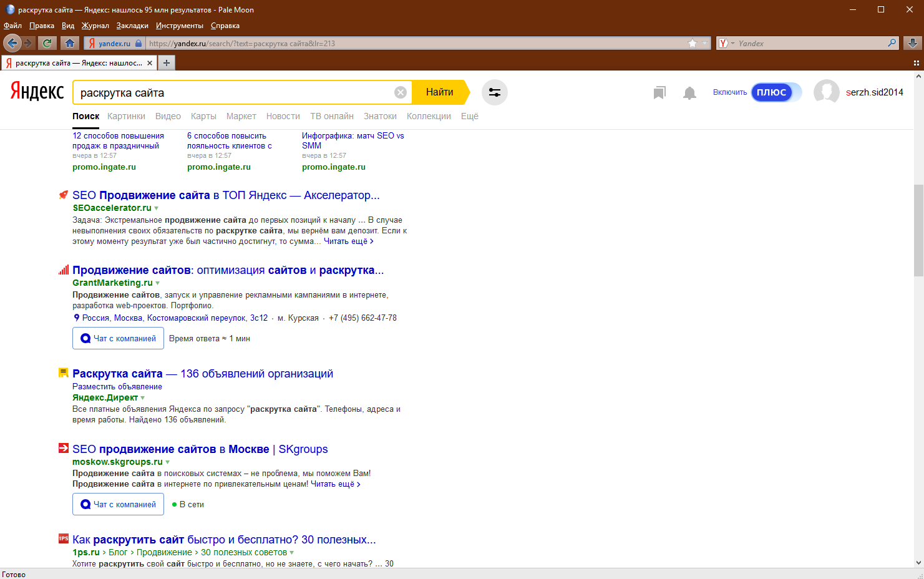Open the serzh.sid2014 account name
Image resolution: width=924 pixels, height=579 pixels.
coord(875,92)
